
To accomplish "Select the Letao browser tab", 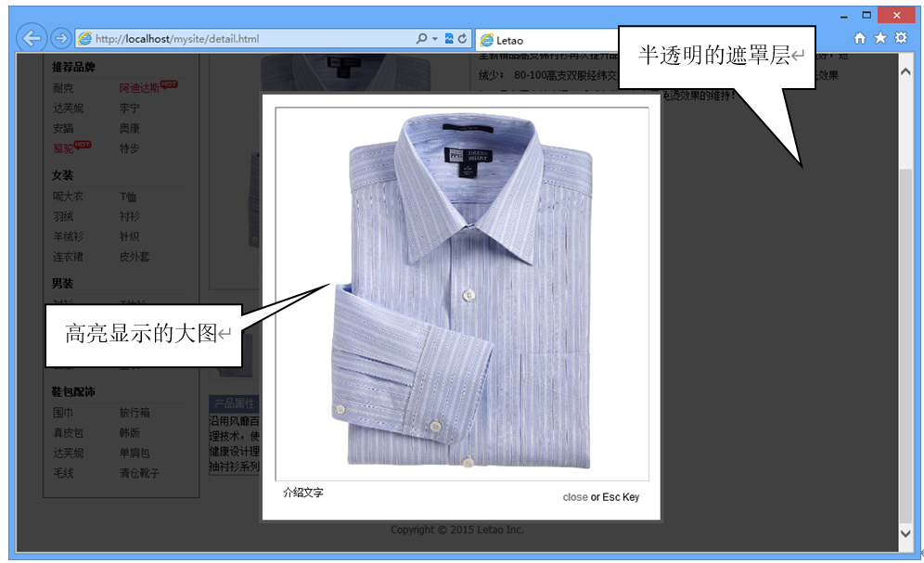I will click(x=545, y=40).
